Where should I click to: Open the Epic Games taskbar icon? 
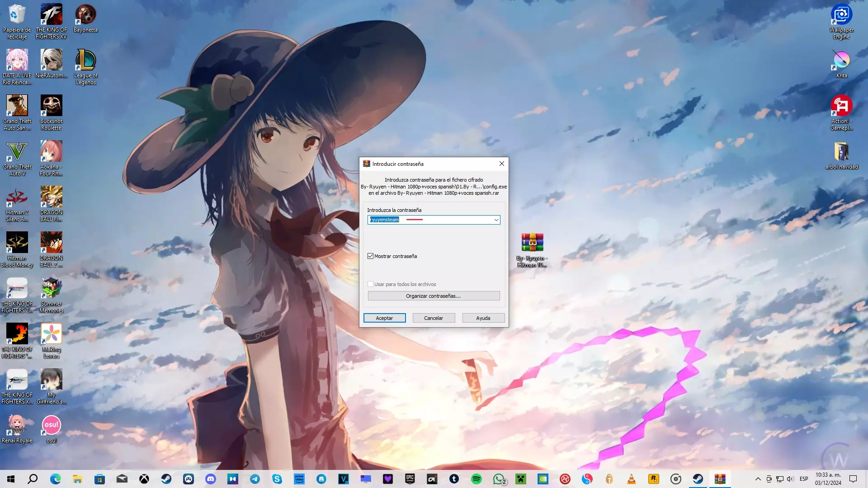point(410,479)
